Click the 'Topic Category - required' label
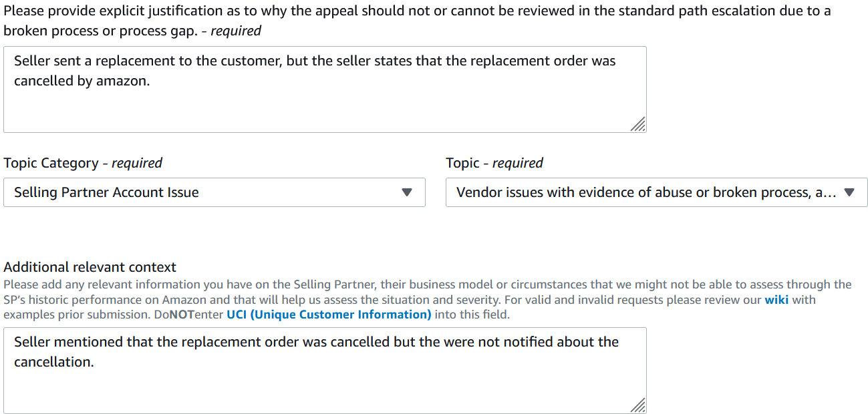 [x=83, y=163]
